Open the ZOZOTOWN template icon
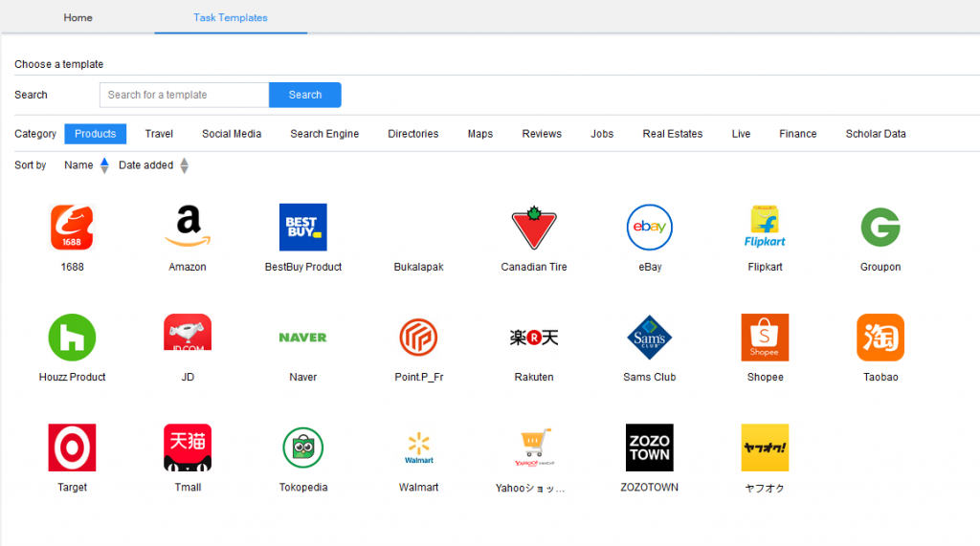This screenshot has width=980, height=546. [650, 448]
